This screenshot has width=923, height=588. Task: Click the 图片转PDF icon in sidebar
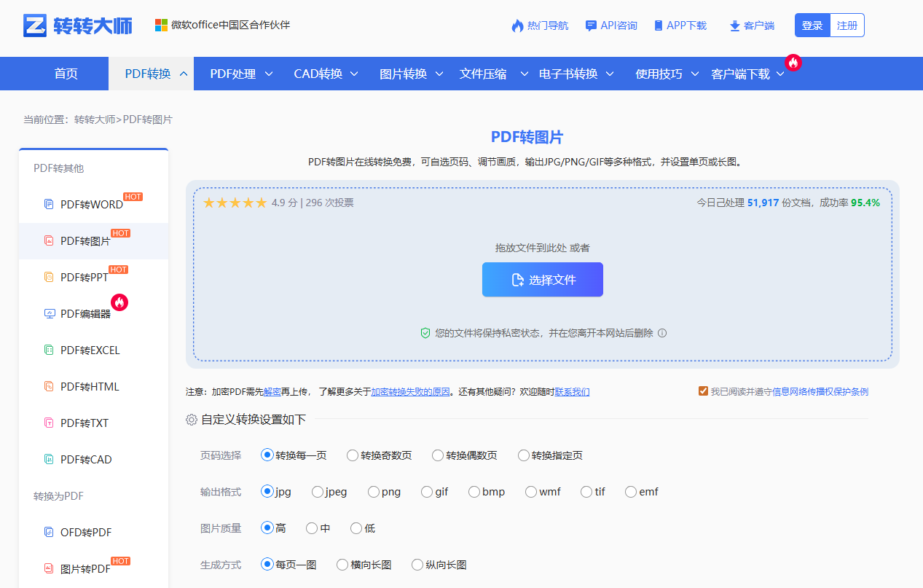[50, 568]
